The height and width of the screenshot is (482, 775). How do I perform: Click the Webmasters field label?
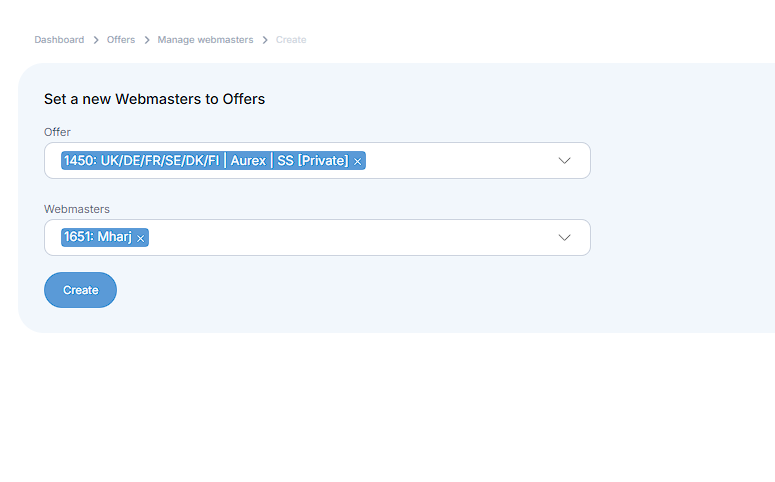point(77,209)
